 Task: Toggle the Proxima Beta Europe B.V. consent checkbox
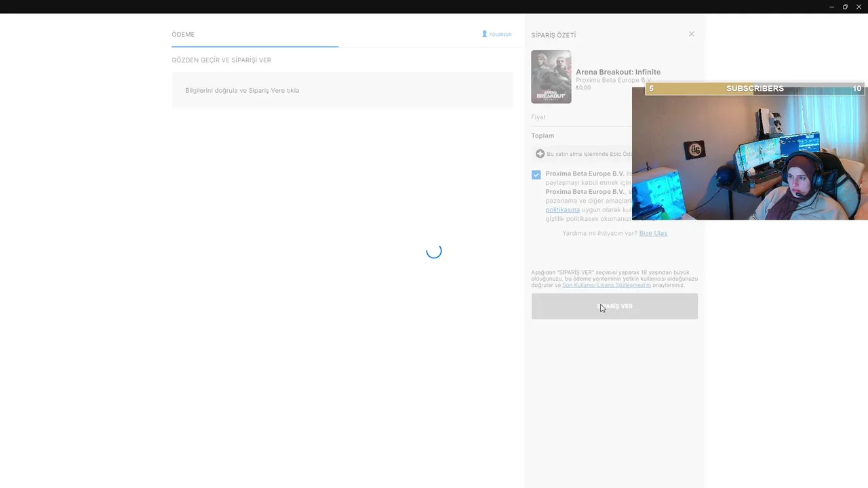[536, 175]
